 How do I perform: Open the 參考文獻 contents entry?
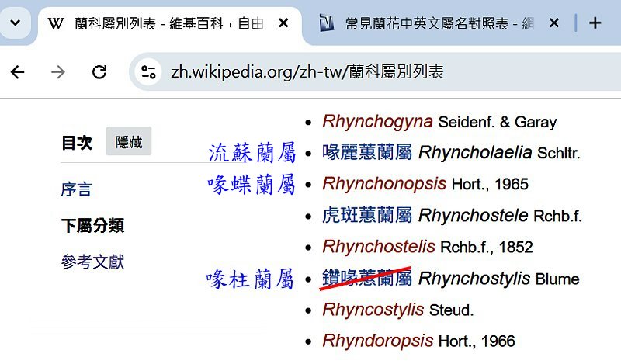pyautogui.click(x=92, y=262)
